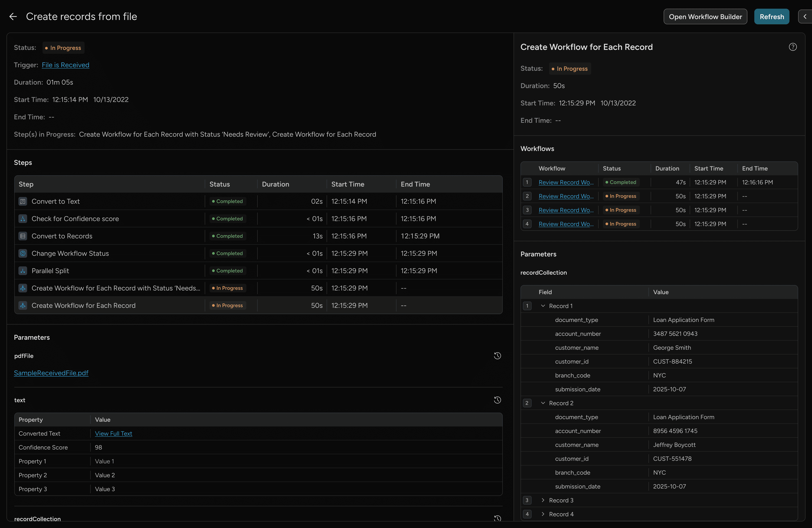Click the Convert to Records step icon
The image size is (812, 528).
coord(23,236)
